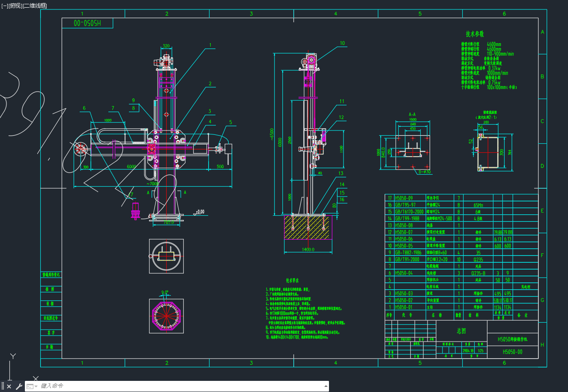The image size is (568, 392).
Task: Select the ~7000 overall length dimension
Action: click(x=152, y=184)
